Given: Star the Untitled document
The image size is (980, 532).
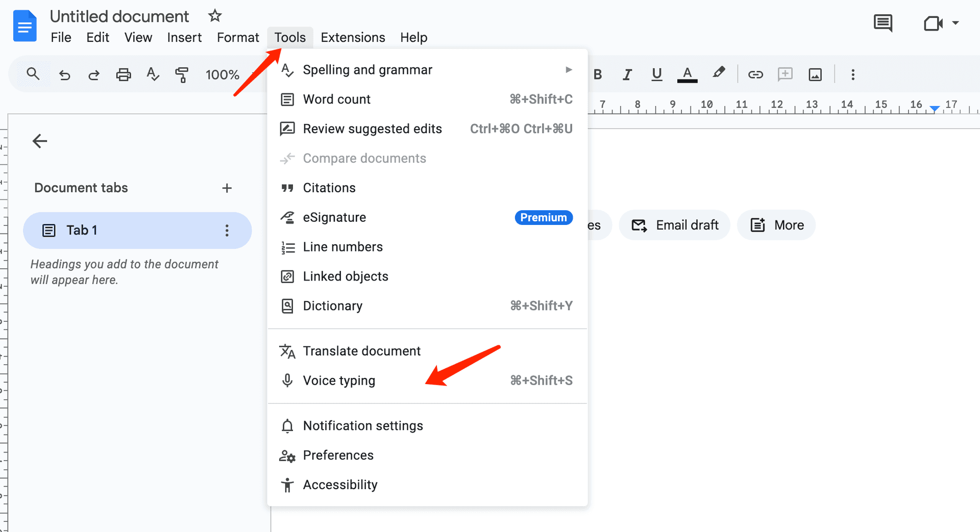Looking at the screenshot, I should [x=215, y=16].
